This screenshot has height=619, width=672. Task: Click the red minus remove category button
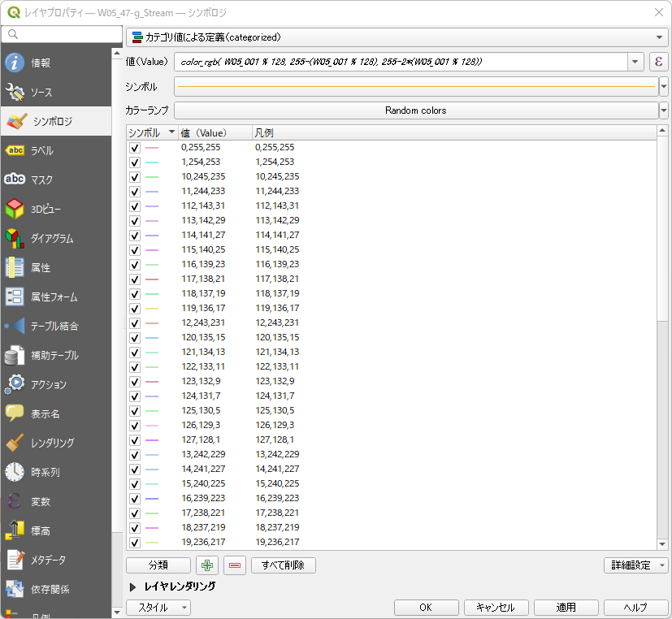(236, 565)
